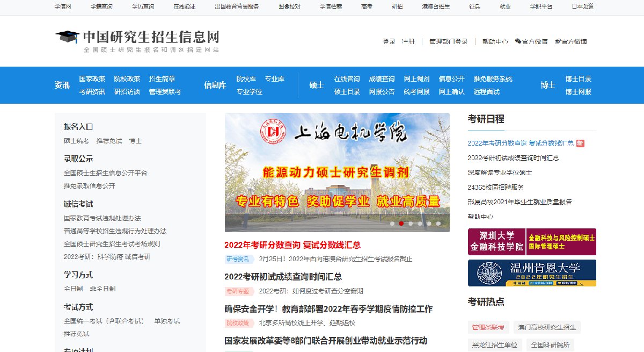Click 非全日制 under 学习方式
This screenshot has width=644, height=352.
pos(103,289)
